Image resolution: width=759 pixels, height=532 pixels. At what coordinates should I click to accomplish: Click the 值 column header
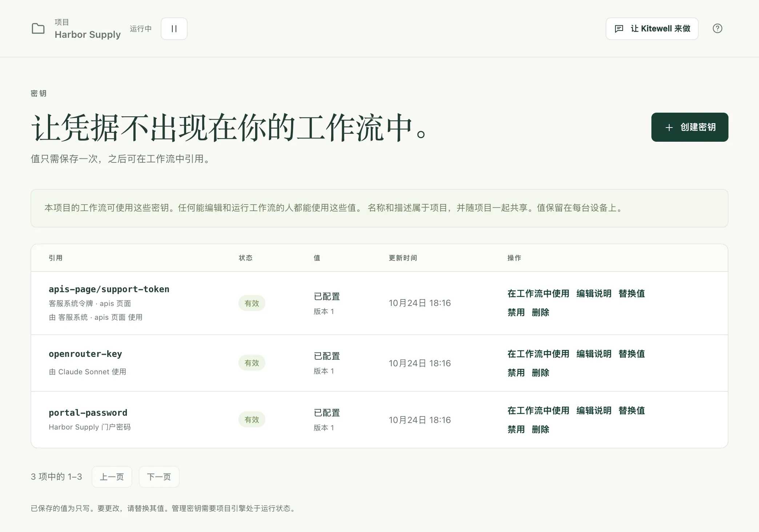click(x=317, y=258)
